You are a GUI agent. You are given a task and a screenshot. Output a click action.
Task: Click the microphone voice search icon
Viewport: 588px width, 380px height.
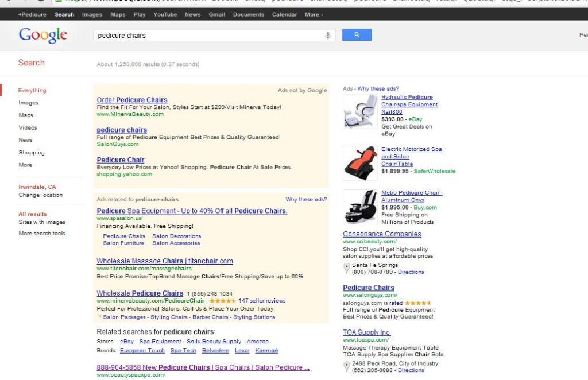(x=328, y=35)
